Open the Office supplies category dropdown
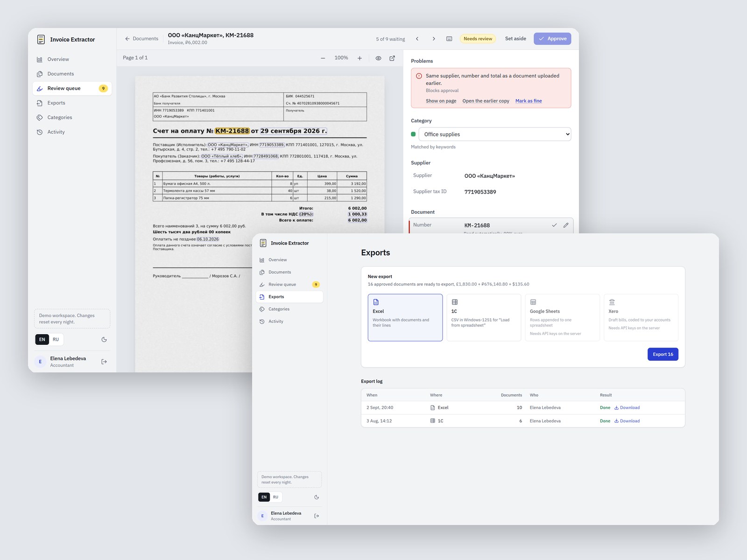The height and width of the screenshot is (560, 747). point(495,134)
